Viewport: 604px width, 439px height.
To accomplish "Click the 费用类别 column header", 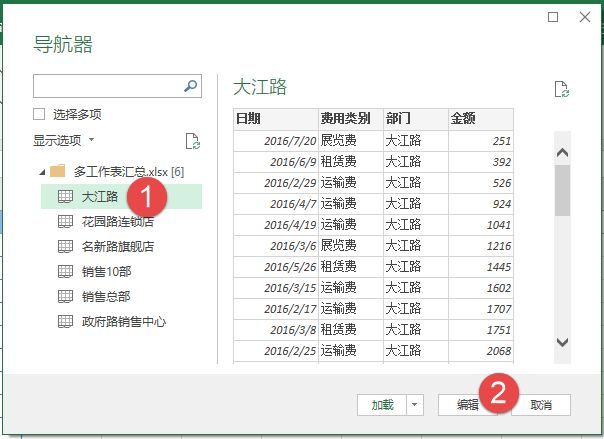I will point(351,119).
